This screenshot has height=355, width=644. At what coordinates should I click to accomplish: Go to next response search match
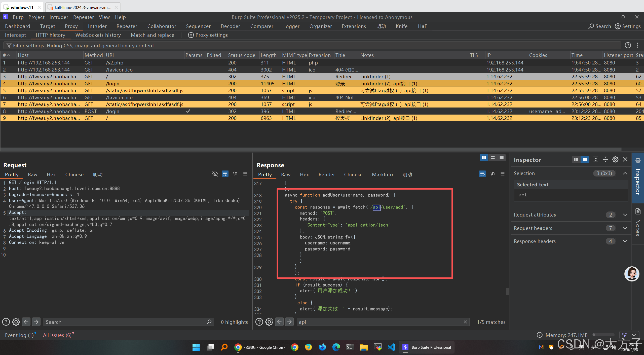289,322
